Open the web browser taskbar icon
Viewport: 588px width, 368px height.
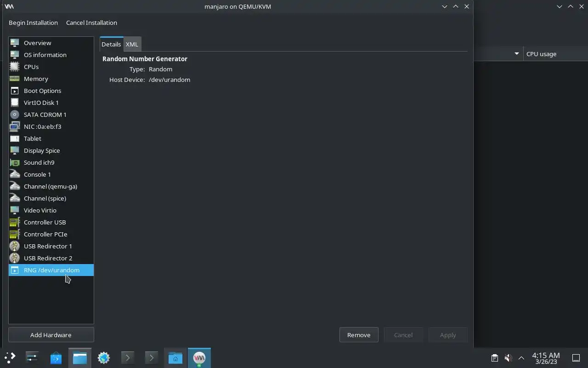pos(104,357)
